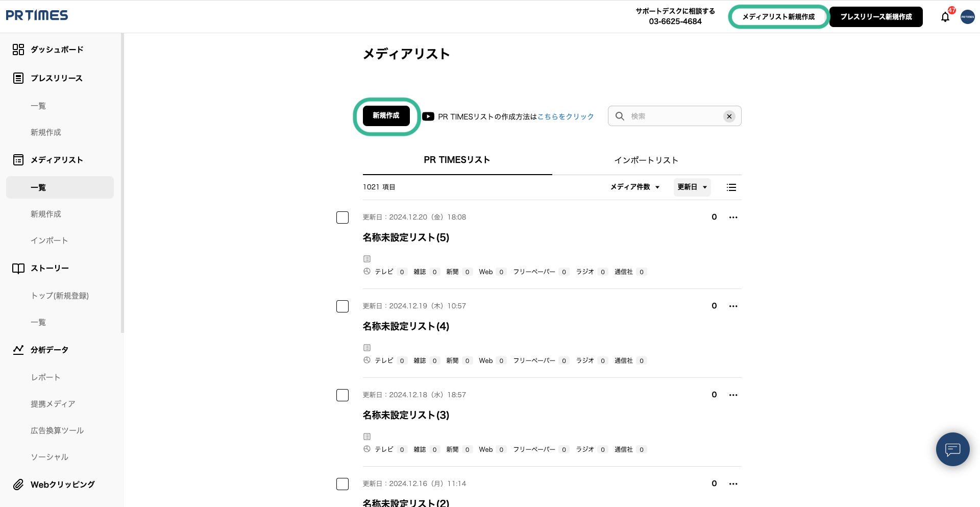
Task: Click the sidebar vertical scrollbar
Action: [122, 183]
